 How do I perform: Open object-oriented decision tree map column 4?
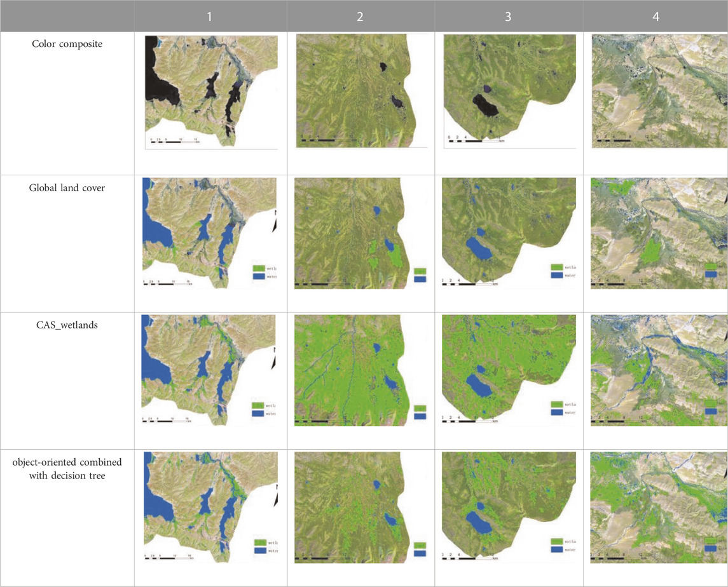659,508
